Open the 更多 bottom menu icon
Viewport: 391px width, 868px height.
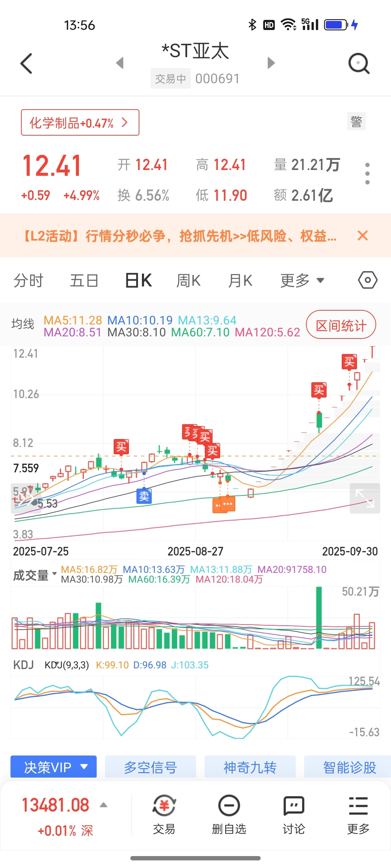tap(358, 815)
